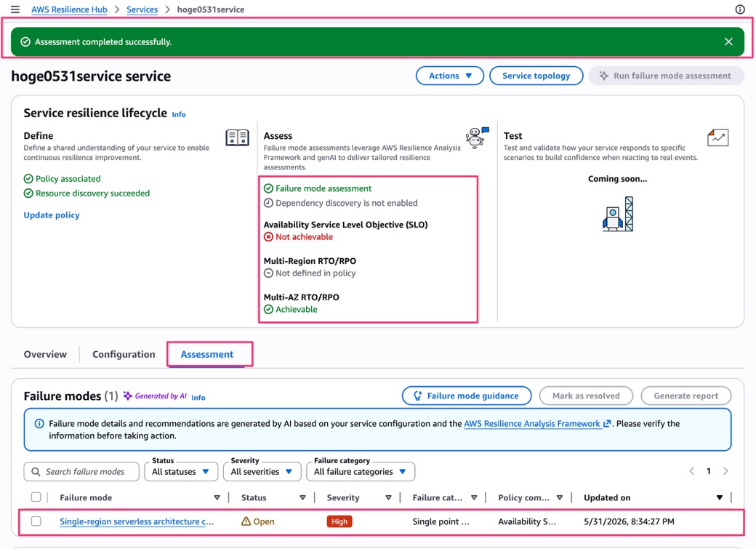Viewport: 756px width, 549px height.
Task: Click the search magnifier icon
Action: [x=36, y=471]
